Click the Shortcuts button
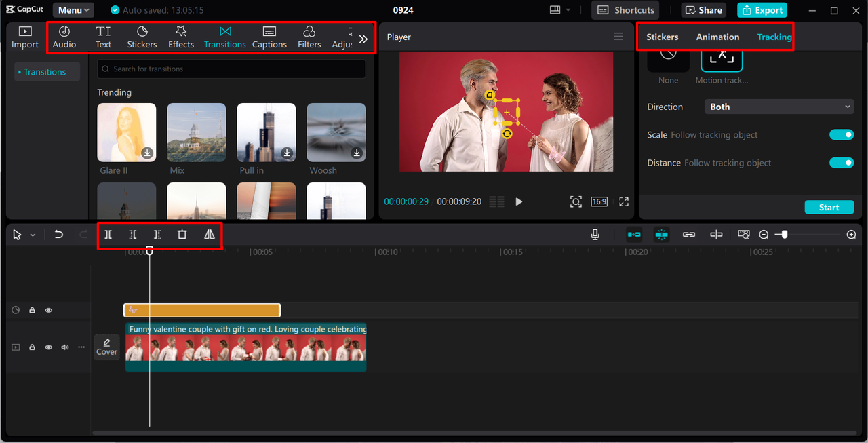The height and width of the screenshot is (443, 868). tap(626, 10)
